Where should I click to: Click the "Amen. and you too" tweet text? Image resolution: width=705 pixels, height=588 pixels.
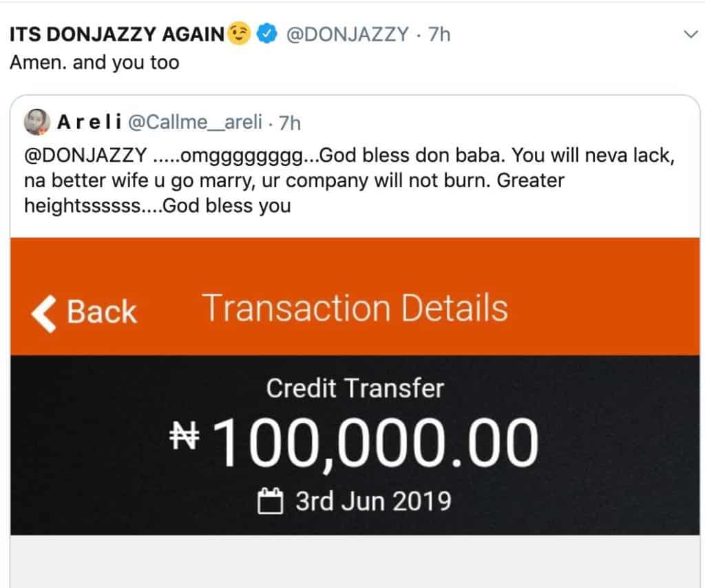(94, 63)
